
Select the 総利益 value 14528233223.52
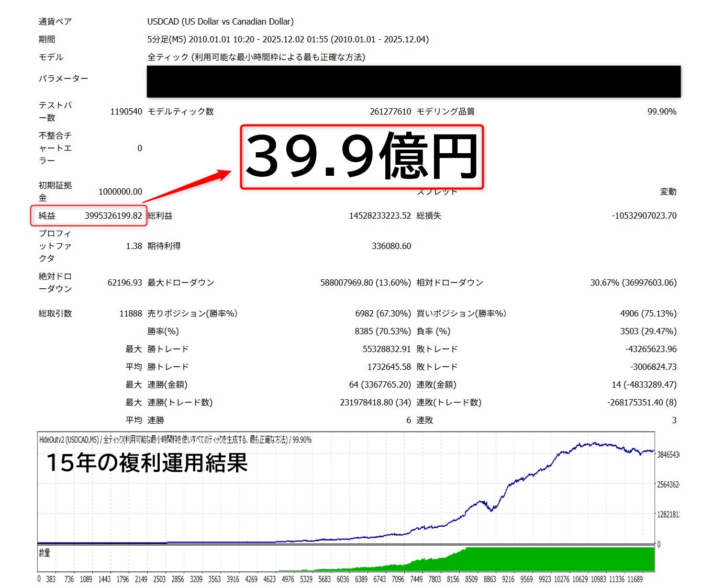click(x=380, y=216)
